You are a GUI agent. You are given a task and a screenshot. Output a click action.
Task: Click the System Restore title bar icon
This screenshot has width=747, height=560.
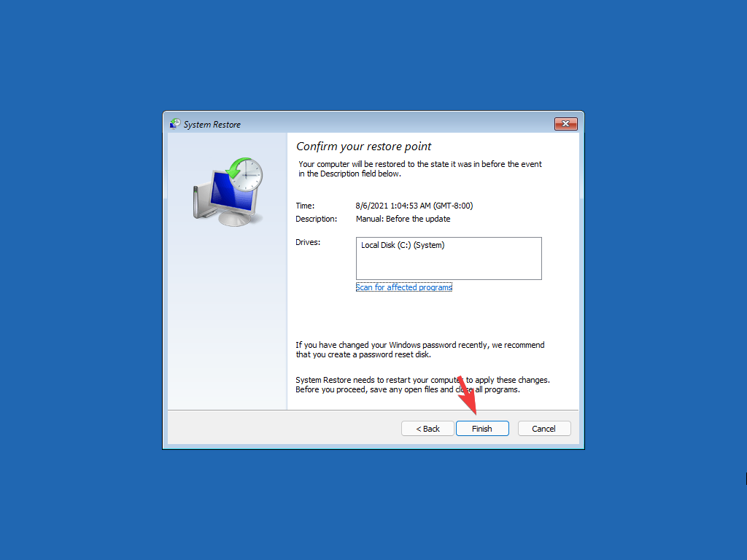pos(175,124)
